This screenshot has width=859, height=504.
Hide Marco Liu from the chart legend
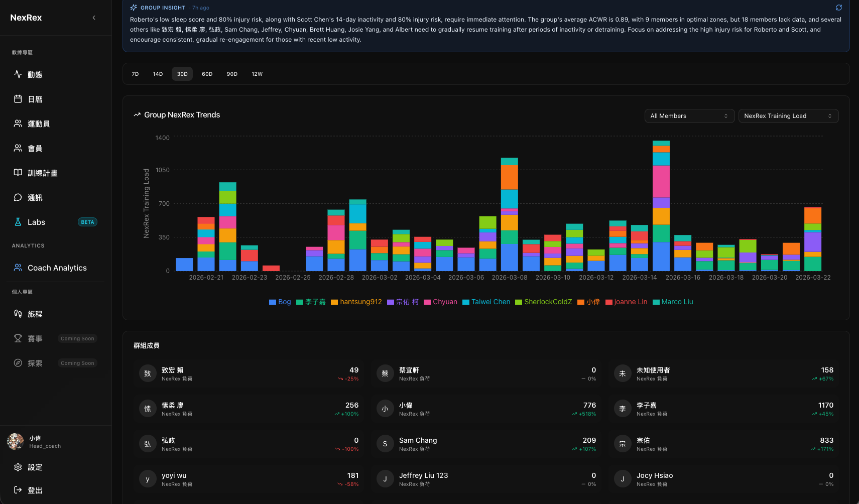point(677,302)
